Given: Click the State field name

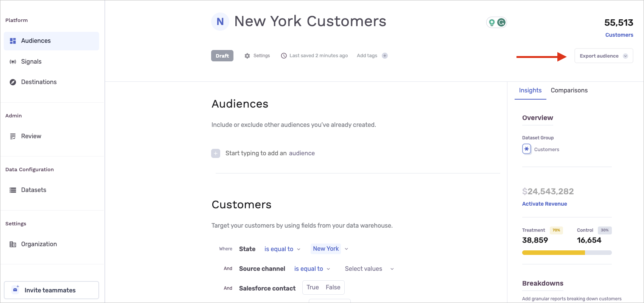Looking at the screenshot, I should point(247,249).
